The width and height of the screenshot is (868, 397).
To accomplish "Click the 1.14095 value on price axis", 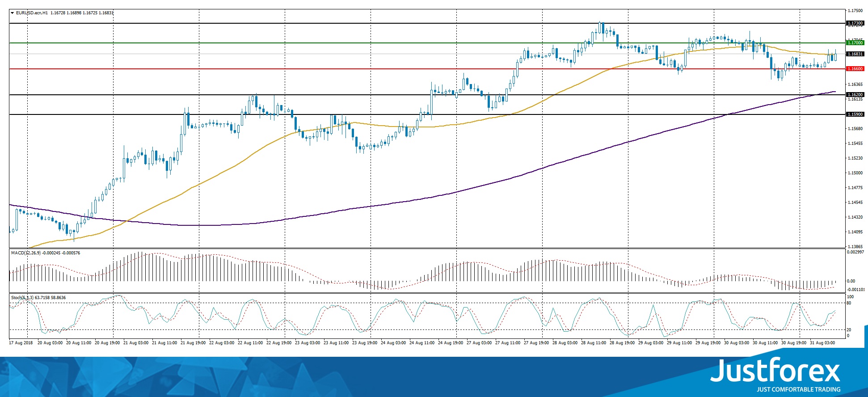I will pos(855,232).
